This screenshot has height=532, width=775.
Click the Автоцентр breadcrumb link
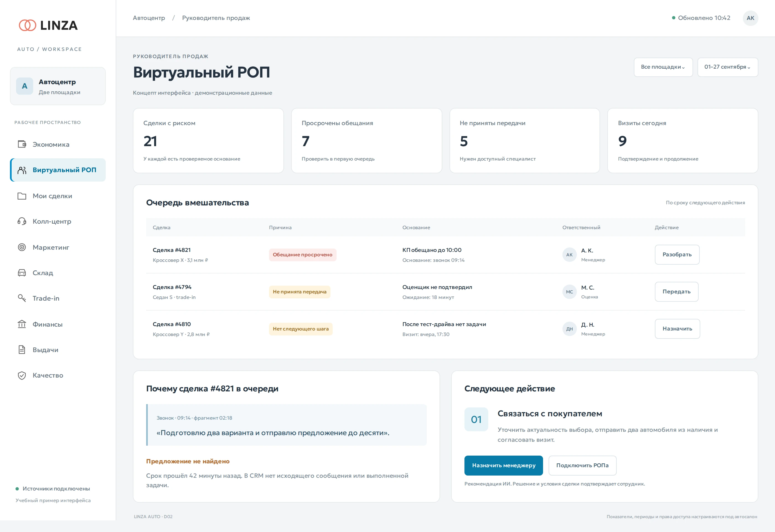coord(149,18)
